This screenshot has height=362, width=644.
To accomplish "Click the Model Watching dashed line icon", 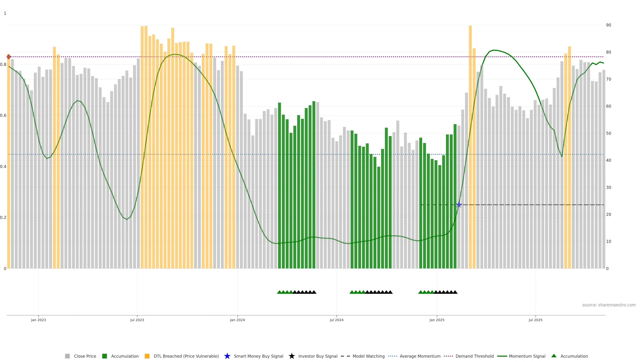I will (345, 356).
